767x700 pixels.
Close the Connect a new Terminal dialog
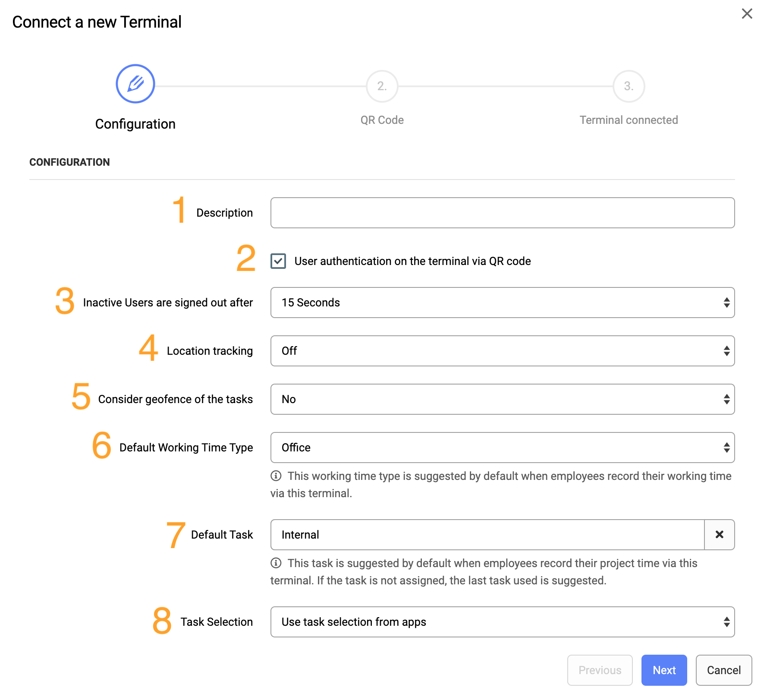(747, 14)
